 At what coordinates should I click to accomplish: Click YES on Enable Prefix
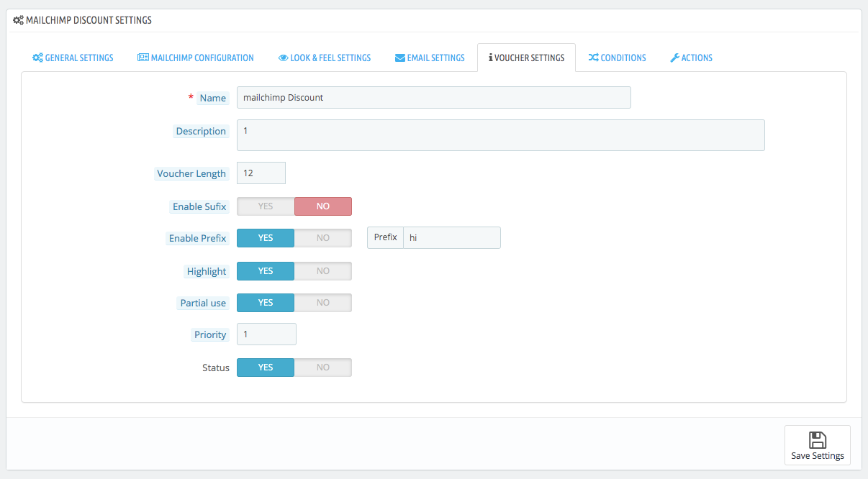pyautogui.click(x=266, y=238)
